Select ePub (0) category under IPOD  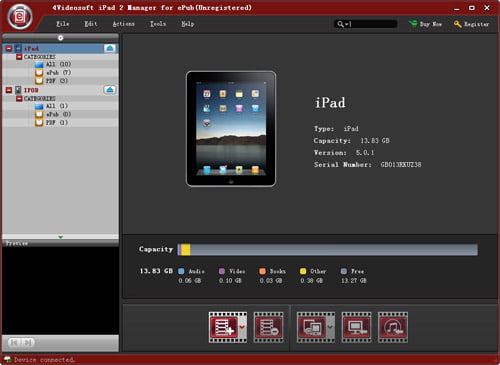(x=58, y=114)
